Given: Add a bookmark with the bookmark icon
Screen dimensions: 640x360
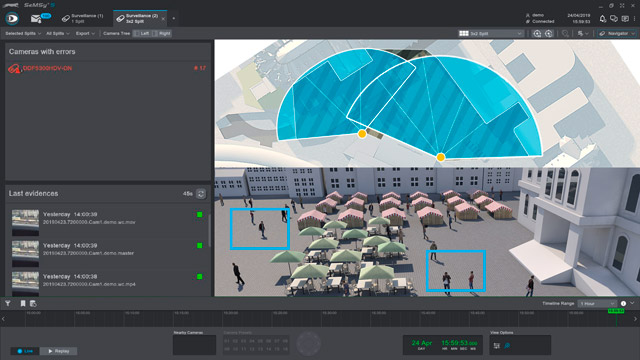Looking at the screenshot, I should click(23, 303).
